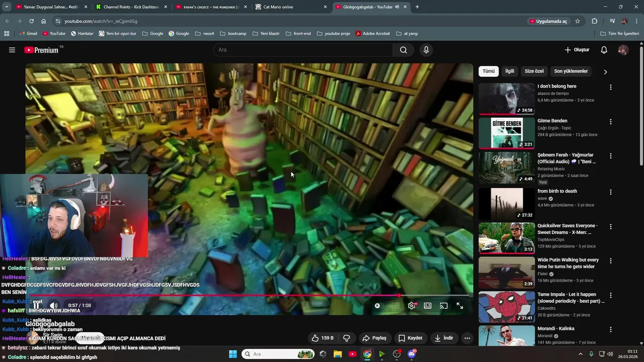The width and height of the screenshot is (644, 362).
Task: Open the account avatar menu on YouTube
Action: (x=623, y=50)
